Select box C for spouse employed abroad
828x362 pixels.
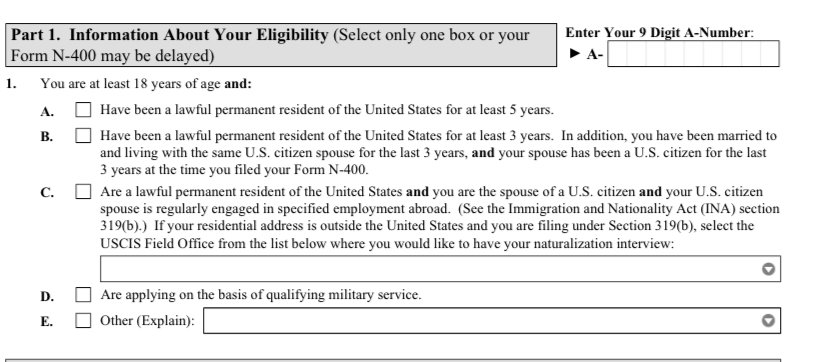pos(83,191)
